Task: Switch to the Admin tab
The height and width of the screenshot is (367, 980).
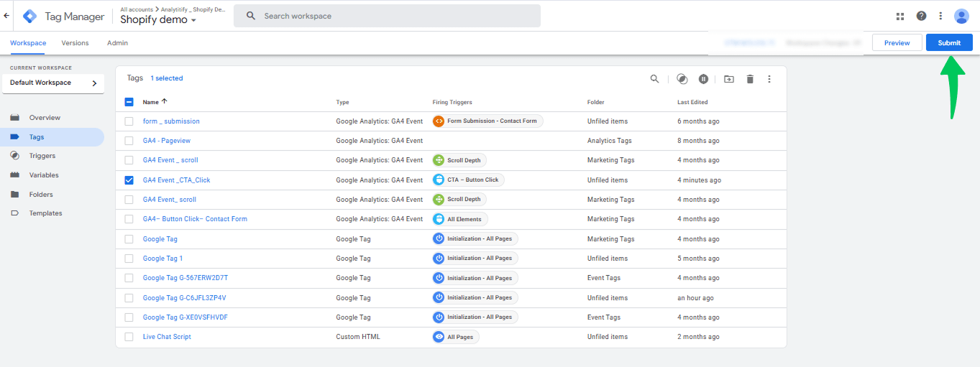Action: [x=117, y=43]
